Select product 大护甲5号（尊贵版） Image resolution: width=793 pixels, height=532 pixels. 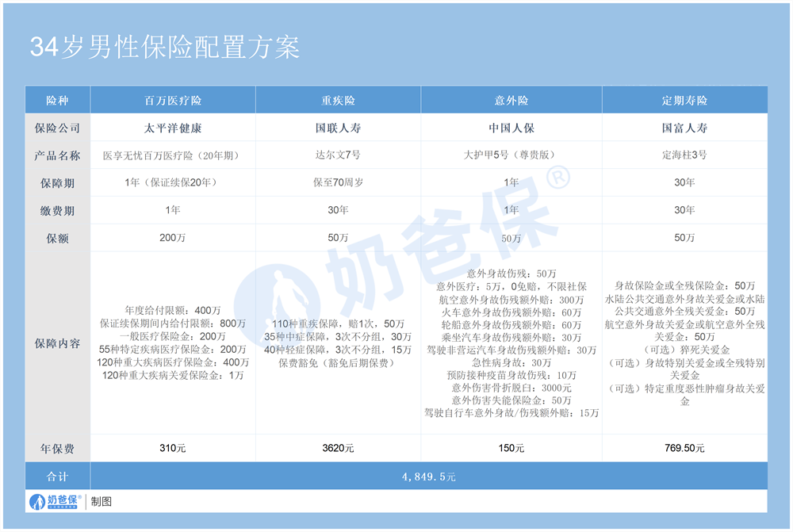pos(511,155)
